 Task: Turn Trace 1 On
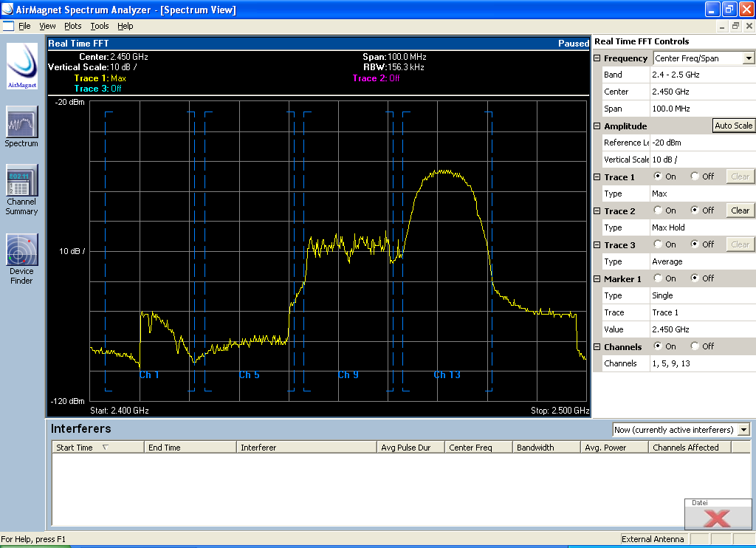[658, 176]
